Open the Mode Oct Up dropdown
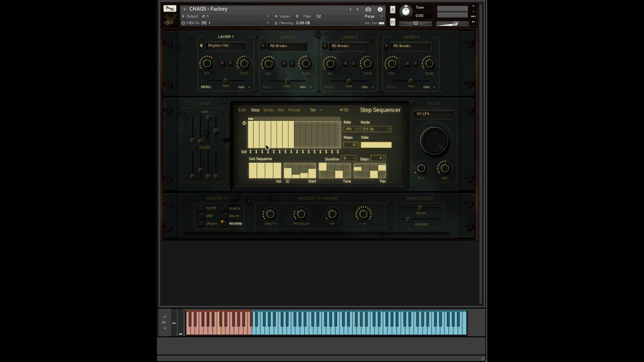Screen dimensions: 644x362 pyautogui.click(x=376, y=129)
